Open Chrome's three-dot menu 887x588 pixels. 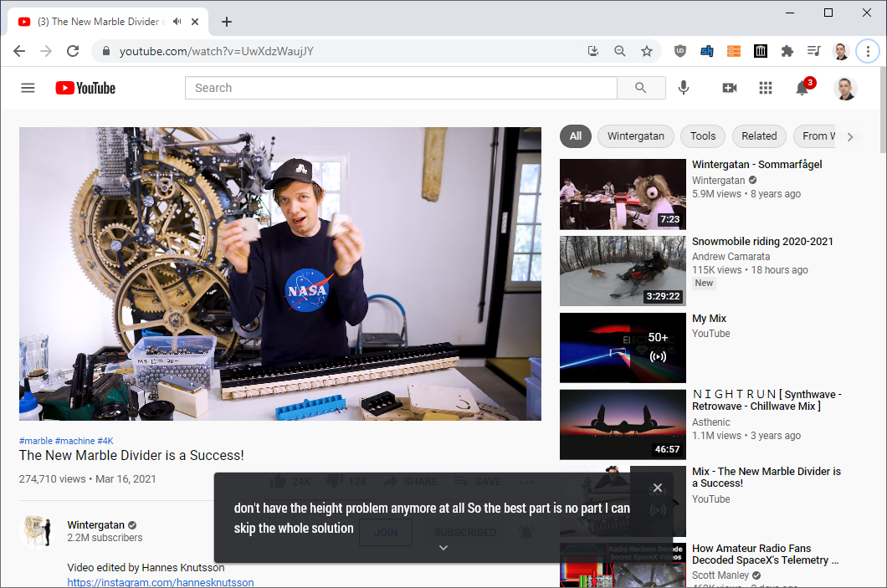(868, 51)
